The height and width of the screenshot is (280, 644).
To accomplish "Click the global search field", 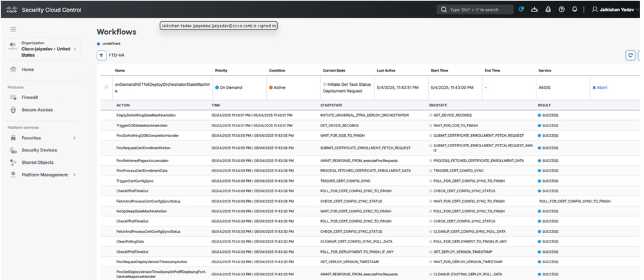I will (x=476, y=10).
